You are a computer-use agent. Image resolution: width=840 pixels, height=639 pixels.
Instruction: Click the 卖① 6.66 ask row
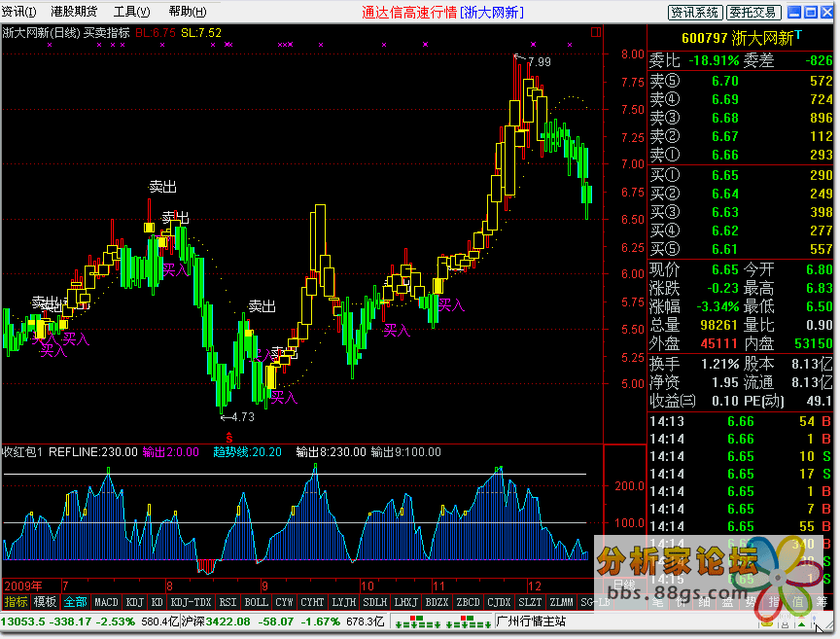click(741, 155)
